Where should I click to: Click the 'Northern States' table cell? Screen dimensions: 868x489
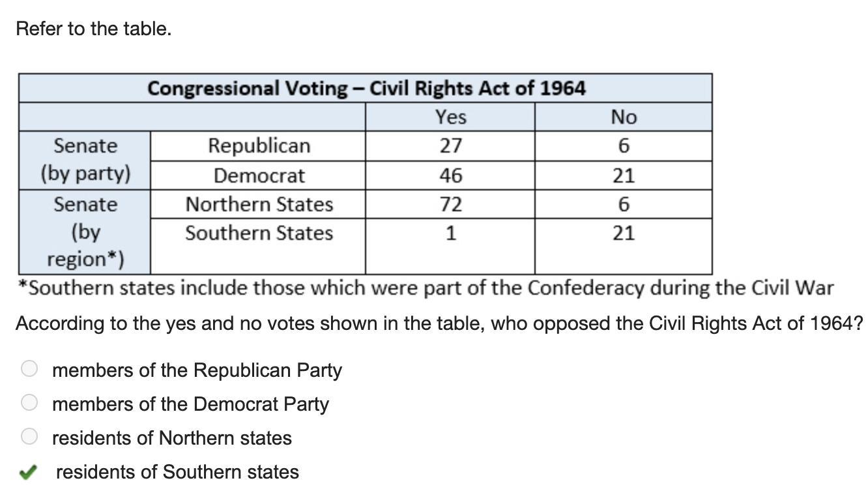259,204
